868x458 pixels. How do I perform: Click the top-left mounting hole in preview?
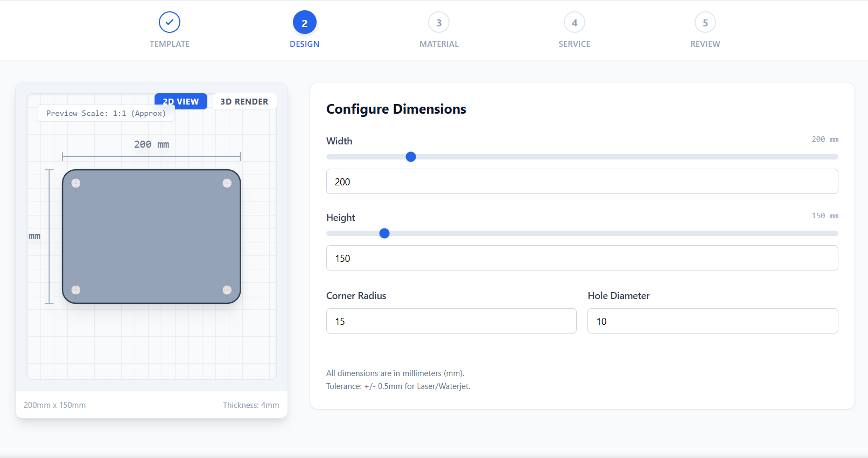76,183
